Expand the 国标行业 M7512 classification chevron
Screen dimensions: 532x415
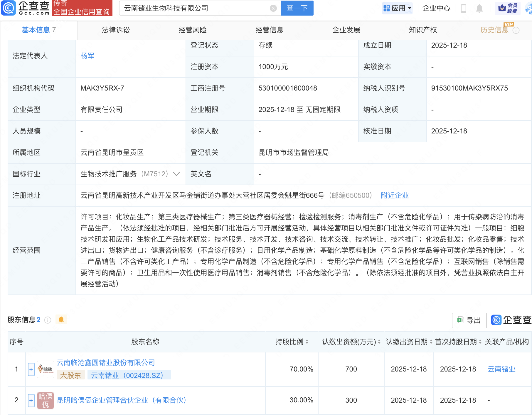click(176, 174)
